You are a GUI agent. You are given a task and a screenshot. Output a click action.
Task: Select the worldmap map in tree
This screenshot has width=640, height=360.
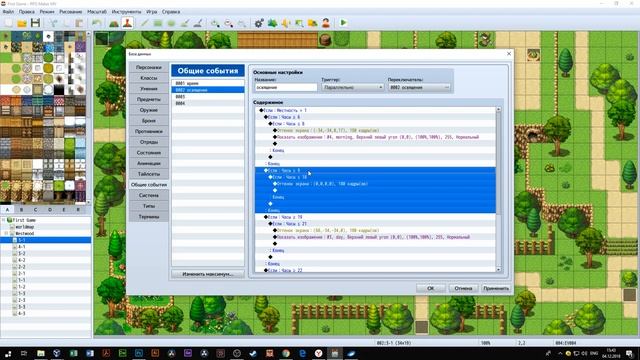(25, 227)
